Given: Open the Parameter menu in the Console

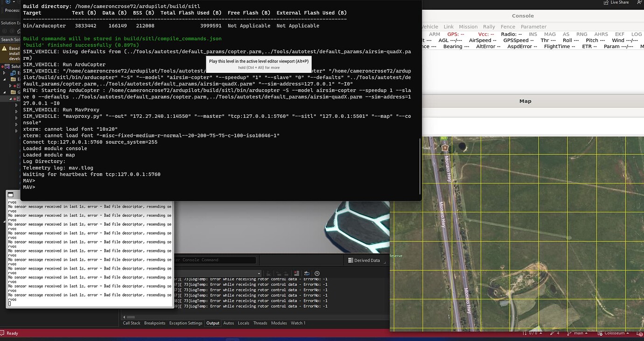Looking at the screenshot, I should point(533,27).
